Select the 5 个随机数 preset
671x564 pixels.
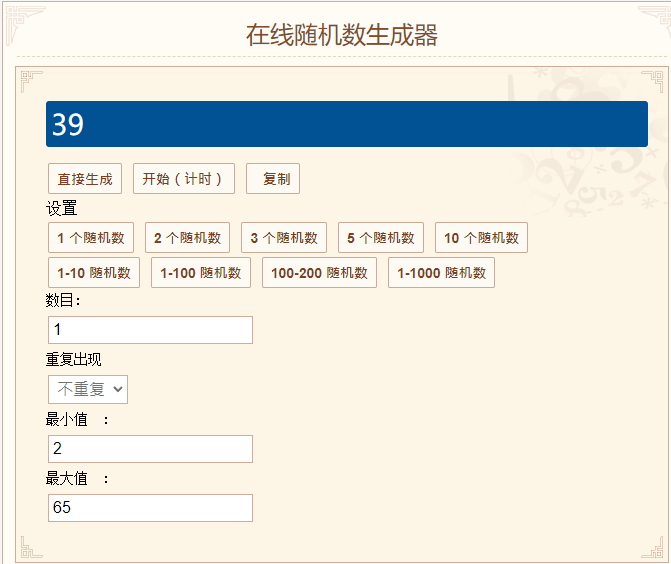[381, 237]
